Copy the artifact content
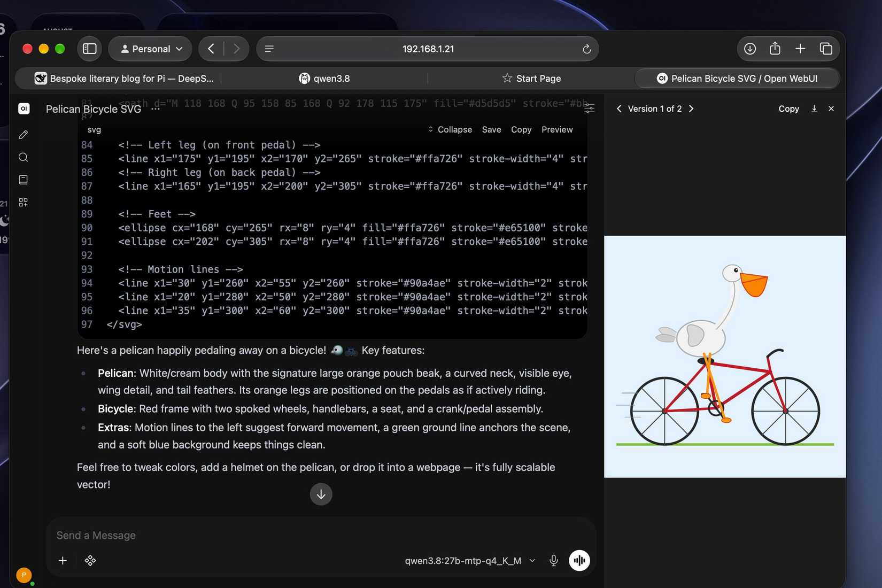The height and width of the screenshot is (588, 882). [788, 109]
